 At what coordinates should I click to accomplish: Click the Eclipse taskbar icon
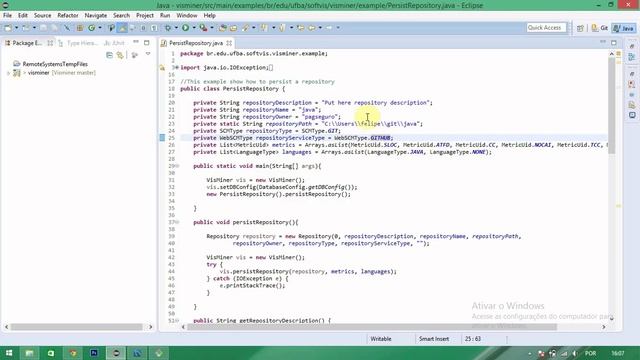click(116, 353)
